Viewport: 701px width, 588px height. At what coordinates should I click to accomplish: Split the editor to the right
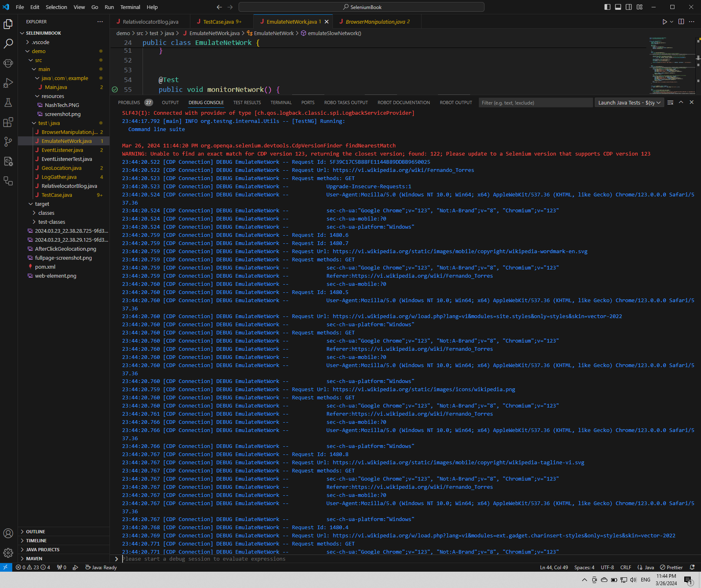point(681,22)
